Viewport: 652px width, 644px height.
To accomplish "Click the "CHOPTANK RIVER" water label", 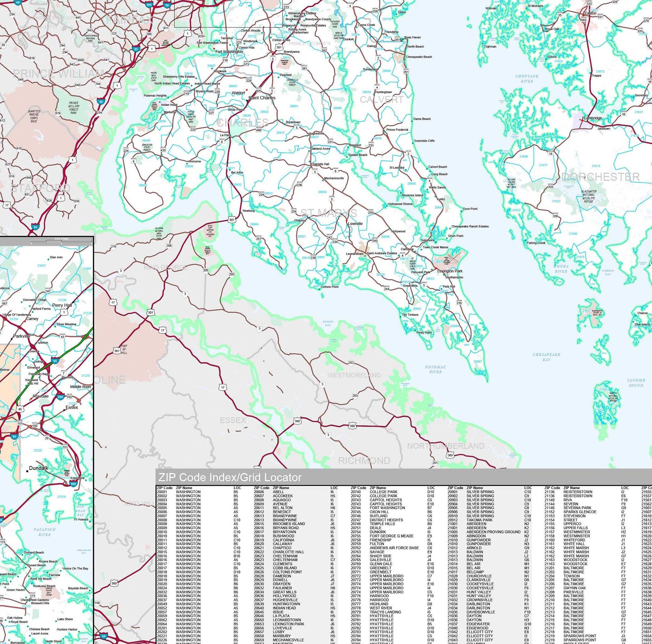I will pos(527,79).
